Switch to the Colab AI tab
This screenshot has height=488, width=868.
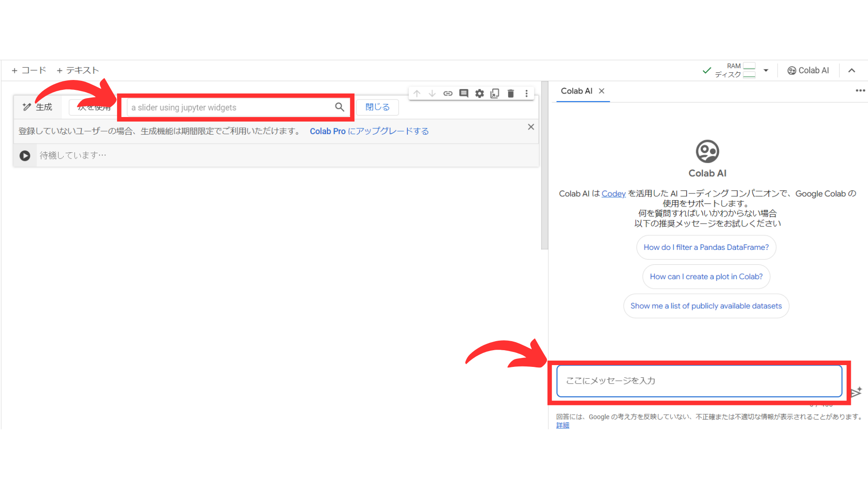pos(576,91)
